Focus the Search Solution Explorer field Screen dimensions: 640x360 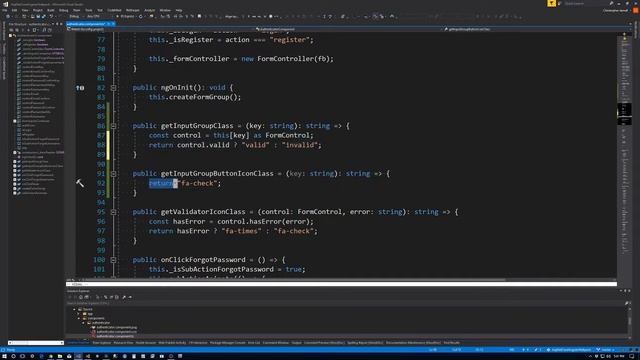click(x=345, y=303)
